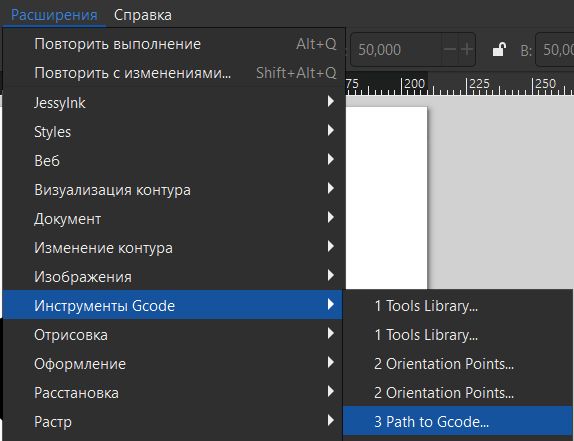Open the Документ submenu
574x441 pixels.
click(174, 219)
